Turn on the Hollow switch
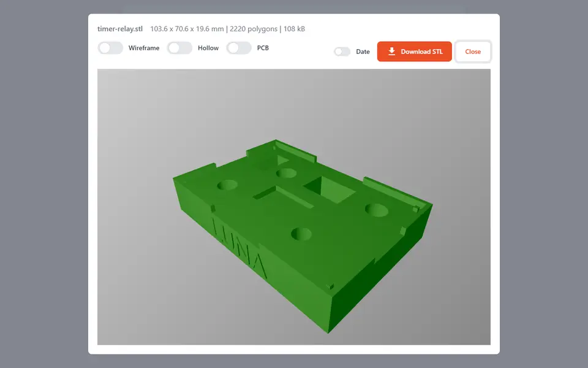This screenshot has width=588, height=368. [179, 48]
